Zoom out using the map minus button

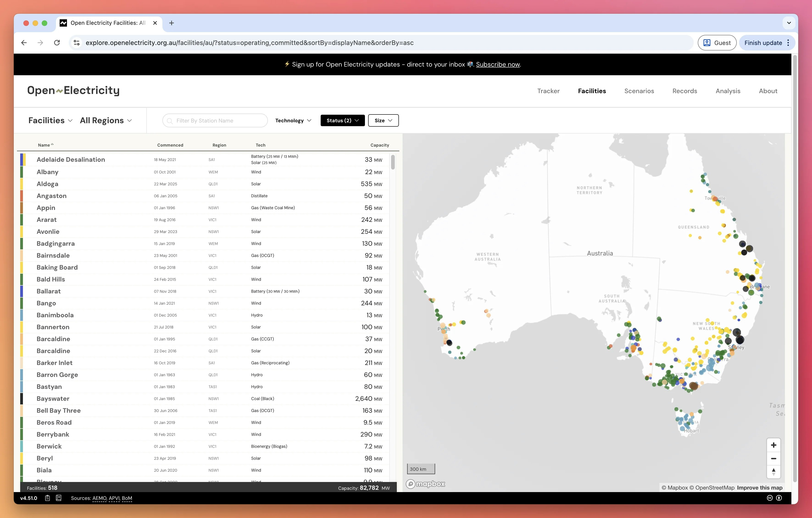click(x=774, y=458)
